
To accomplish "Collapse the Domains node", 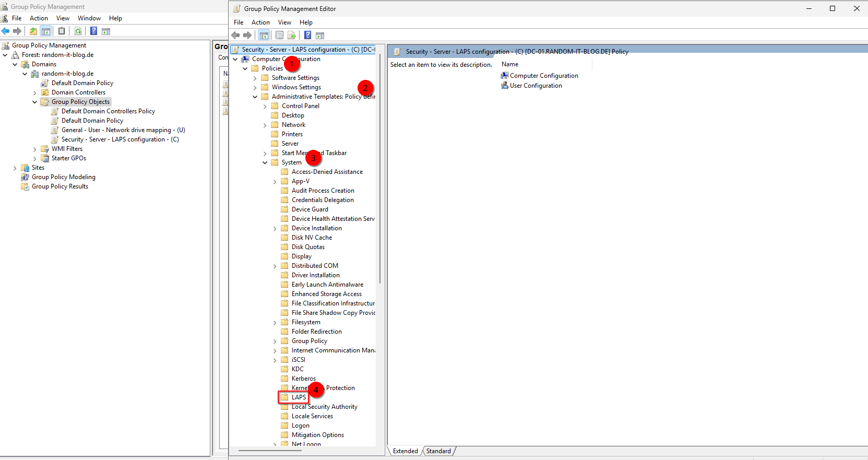I will [x=15, y=64].
